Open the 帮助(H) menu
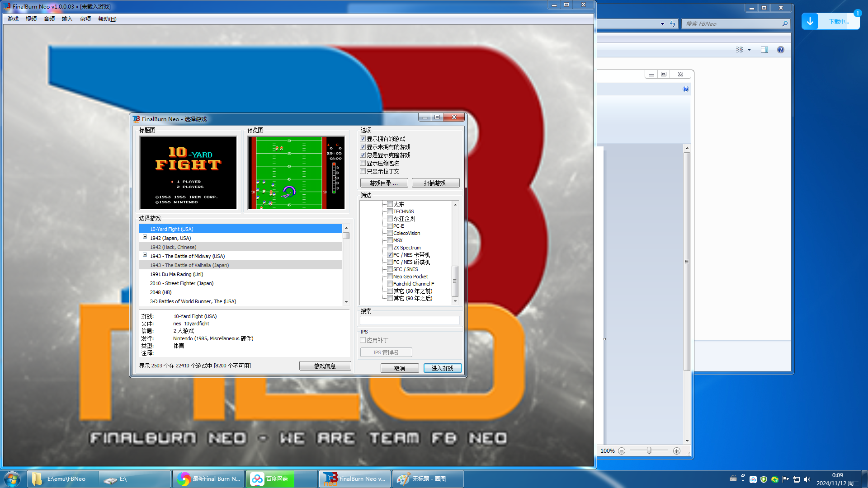 click(107, 19)
